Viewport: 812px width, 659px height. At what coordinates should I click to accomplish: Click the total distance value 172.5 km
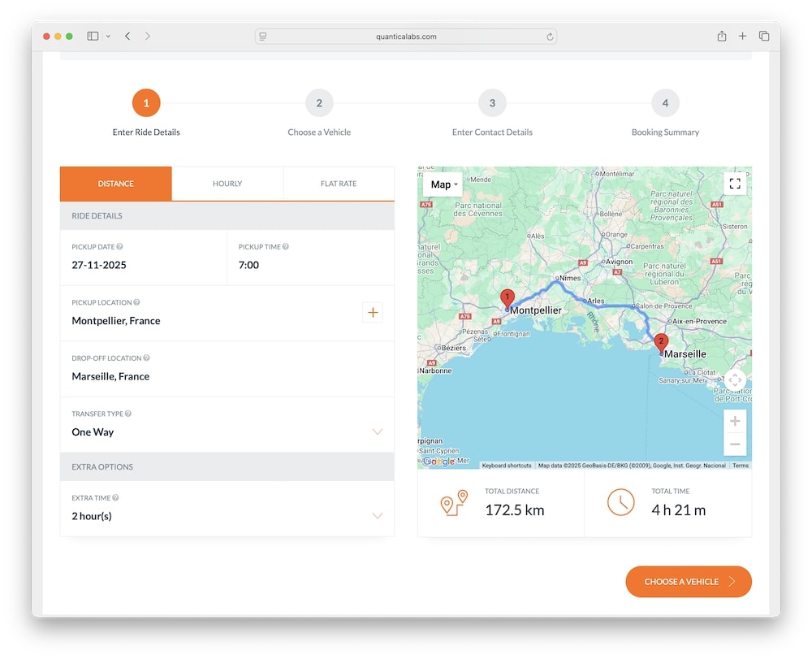[515, 510]
